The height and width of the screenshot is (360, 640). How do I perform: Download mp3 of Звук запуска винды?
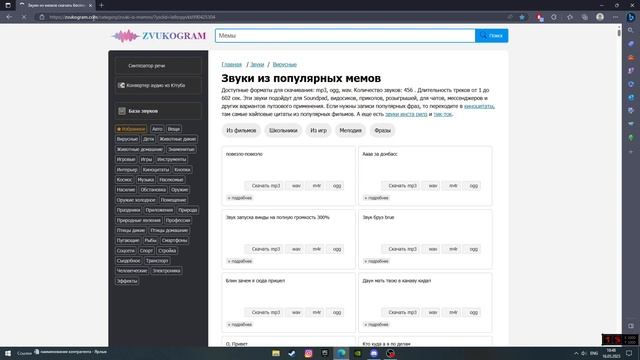pos(264,249)
